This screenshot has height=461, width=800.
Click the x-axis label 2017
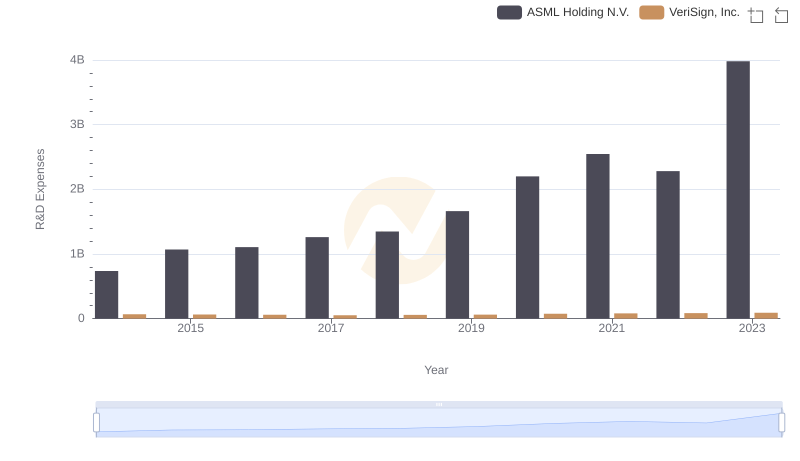tap(331, 328)
